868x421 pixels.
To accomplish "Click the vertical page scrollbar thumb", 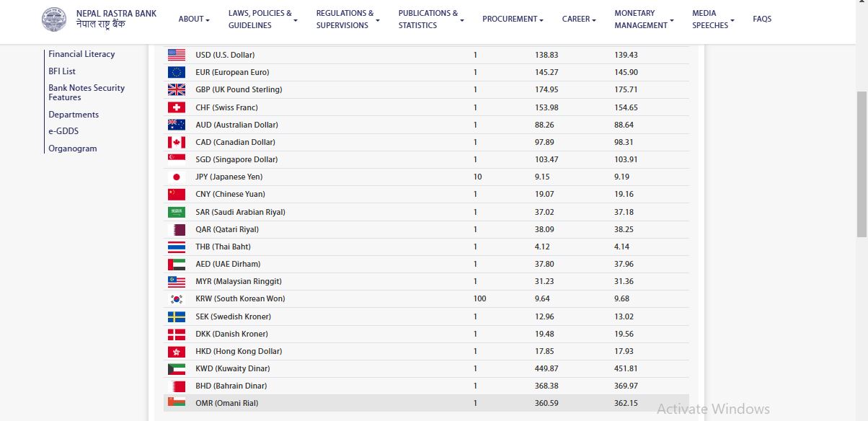I will click(862, 164).
